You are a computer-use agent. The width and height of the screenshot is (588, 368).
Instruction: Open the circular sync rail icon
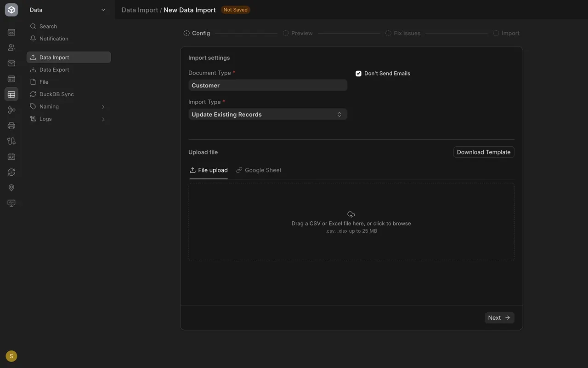tap(11, 172)
